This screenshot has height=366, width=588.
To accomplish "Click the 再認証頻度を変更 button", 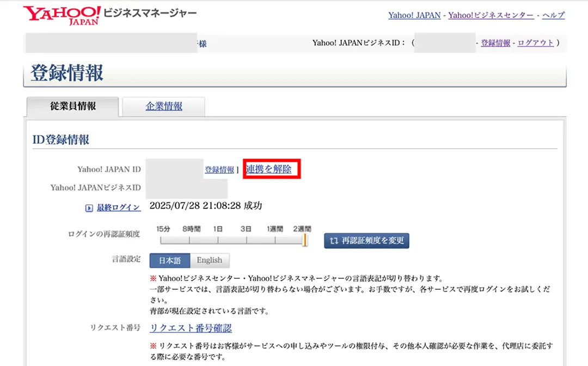I will tap(366, 240).
